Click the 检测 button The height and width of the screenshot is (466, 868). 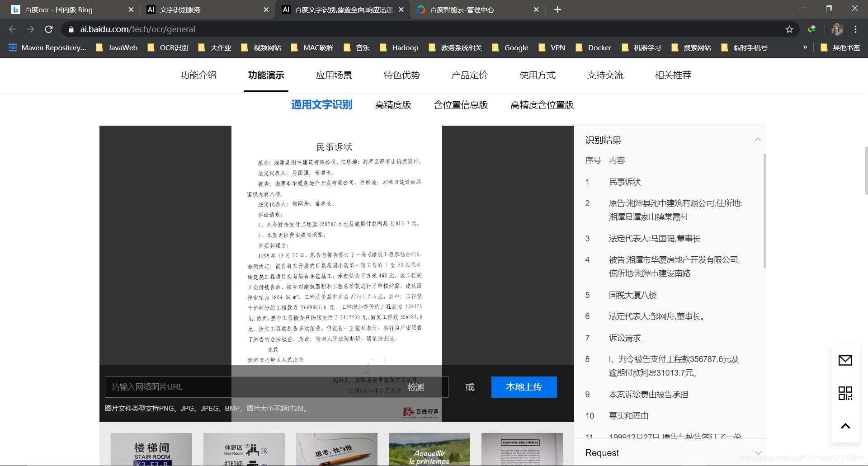415,387
